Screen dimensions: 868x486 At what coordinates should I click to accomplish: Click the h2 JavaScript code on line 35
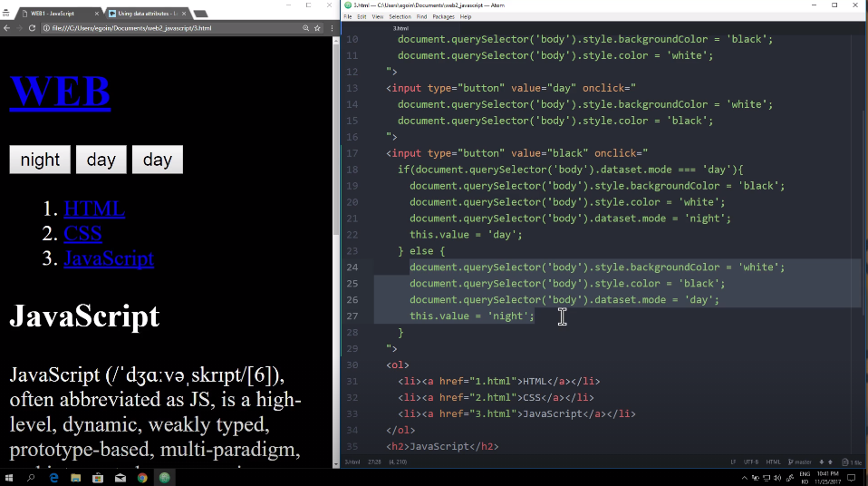(442, 446)
